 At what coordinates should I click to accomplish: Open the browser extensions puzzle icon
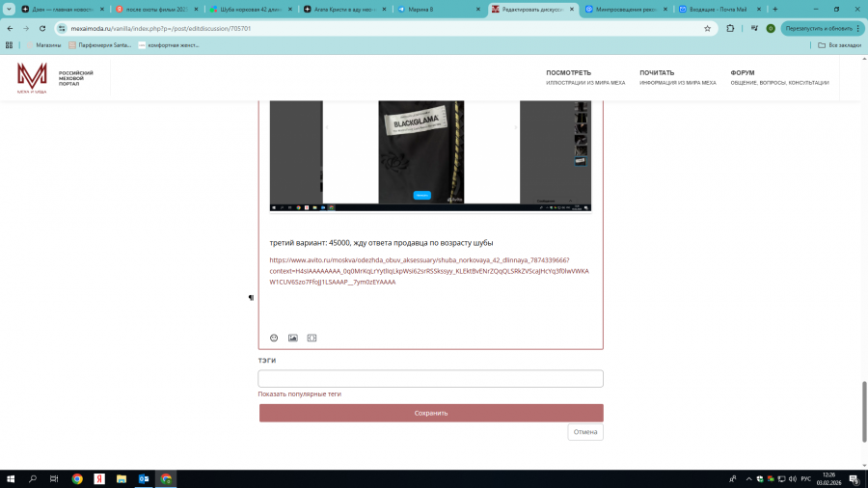pos(729,28)
